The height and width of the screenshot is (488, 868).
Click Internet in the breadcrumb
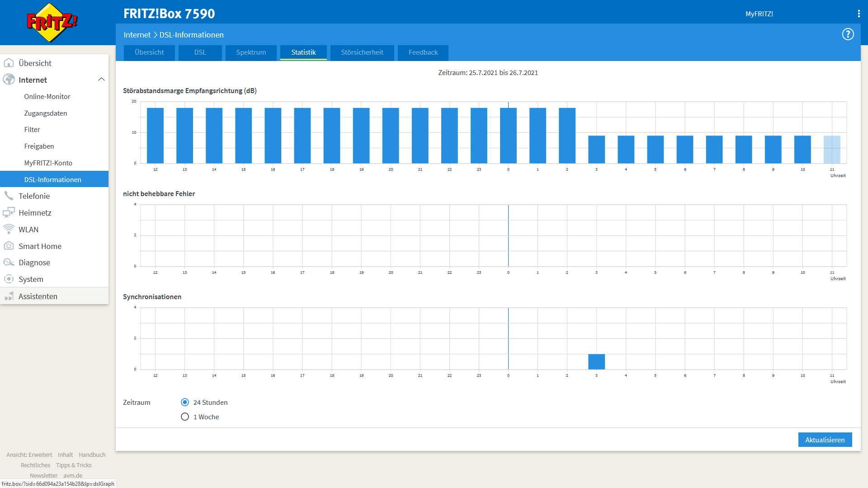tap(137, 35)
